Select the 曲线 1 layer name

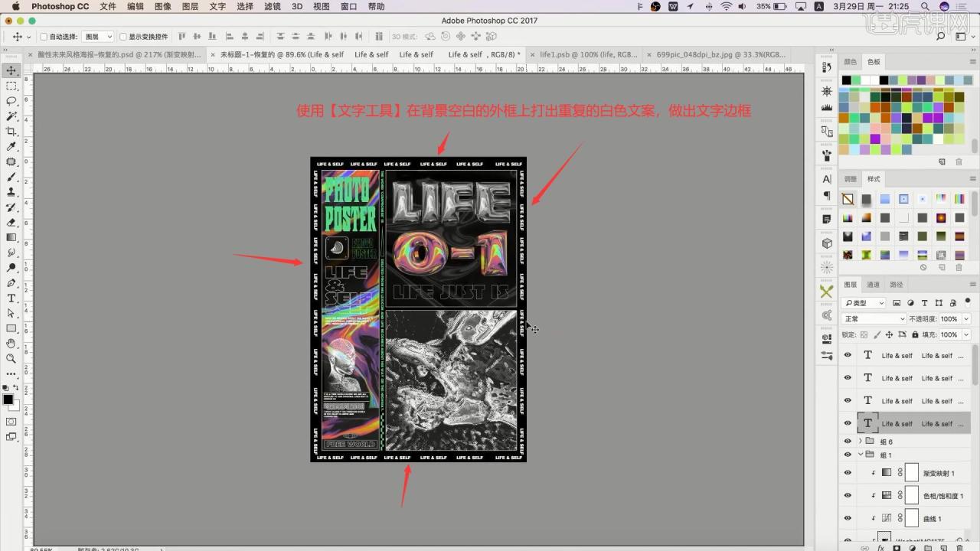pyautogui.click(x=932, y=518)
